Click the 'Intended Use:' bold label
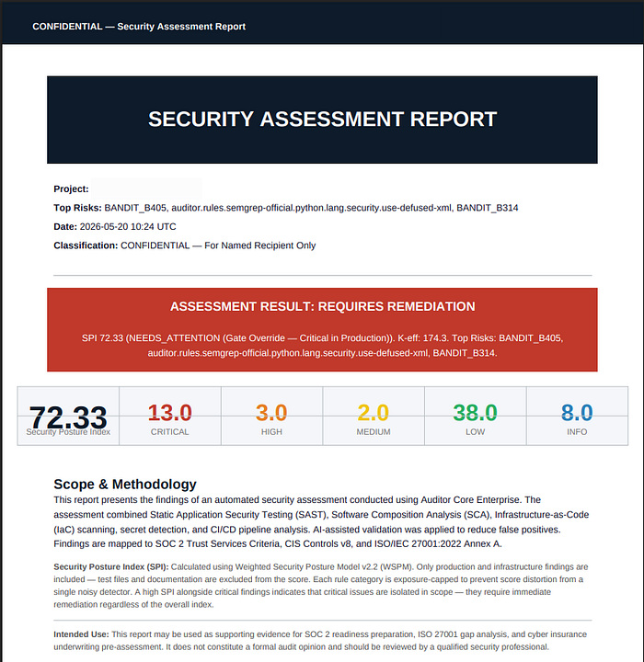 (x=81, y=634)
